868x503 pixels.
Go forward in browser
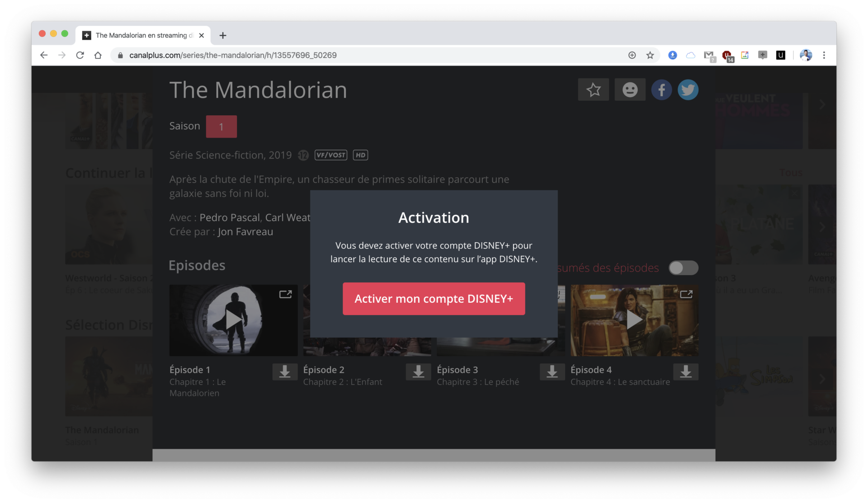(x=62, y=55)
